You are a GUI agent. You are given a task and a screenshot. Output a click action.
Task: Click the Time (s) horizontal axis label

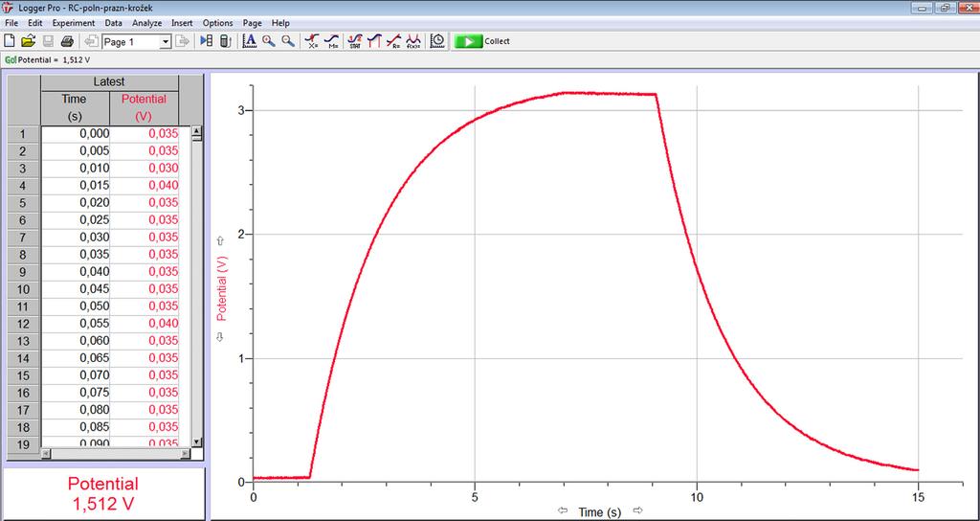(599, 512)
